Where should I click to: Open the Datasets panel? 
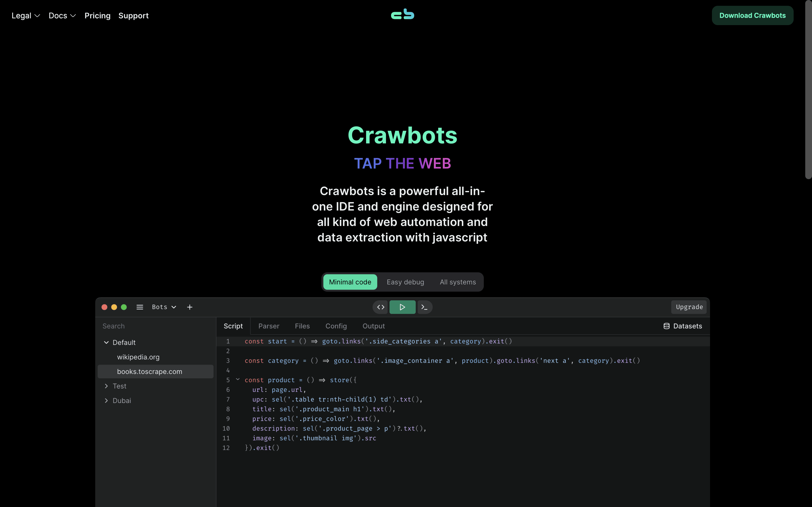coord(682,326)
